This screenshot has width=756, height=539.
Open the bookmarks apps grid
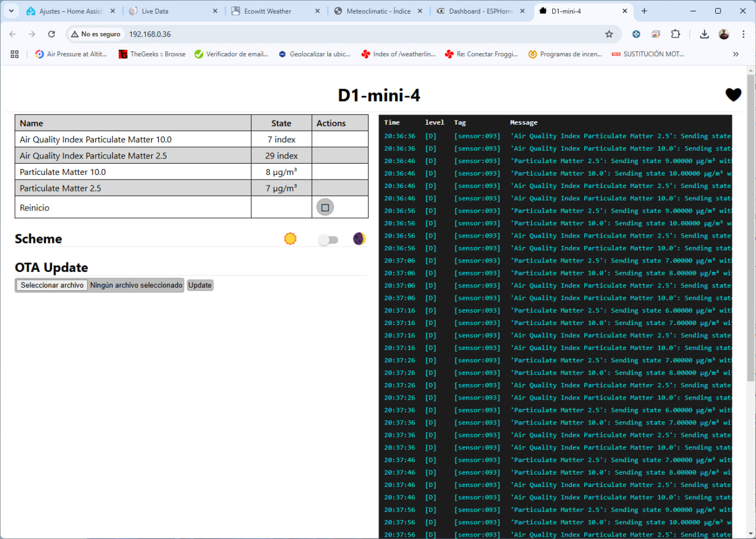[15, 54]
